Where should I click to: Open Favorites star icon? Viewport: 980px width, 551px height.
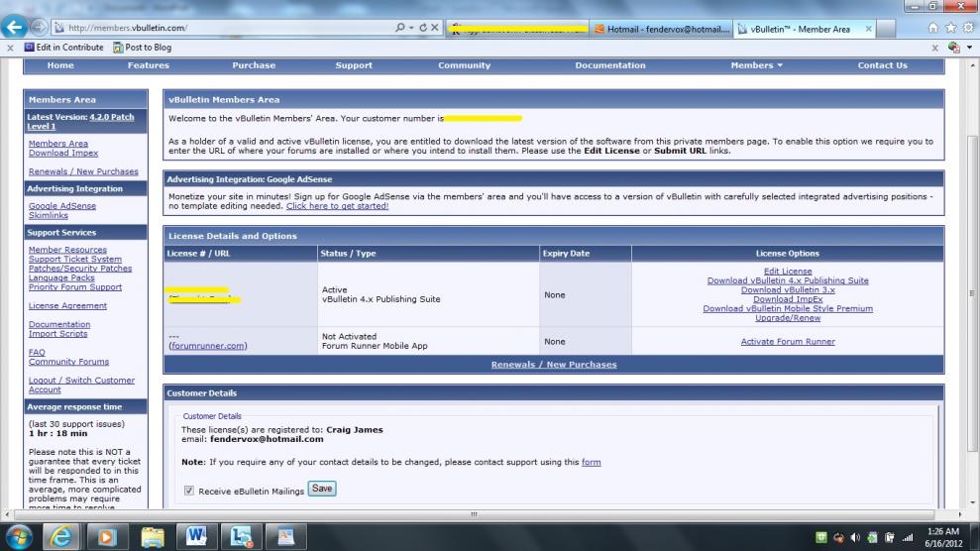click(950, 28)
